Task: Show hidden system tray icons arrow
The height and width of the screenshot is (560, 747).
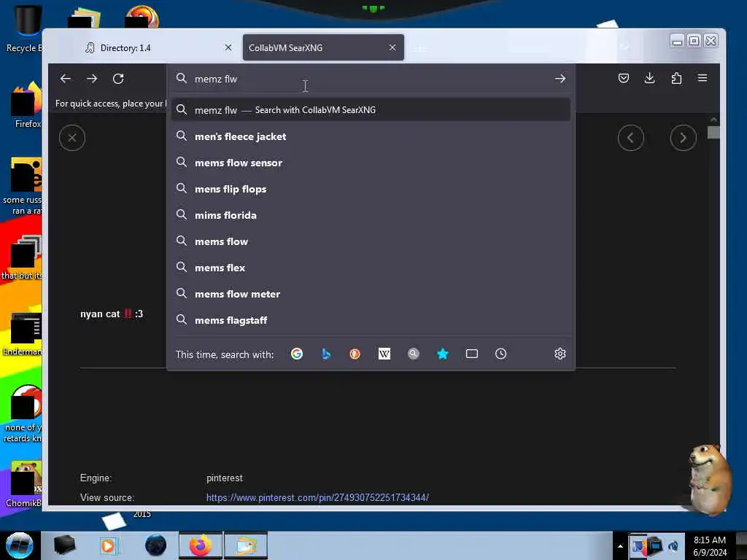Action: 620,546
